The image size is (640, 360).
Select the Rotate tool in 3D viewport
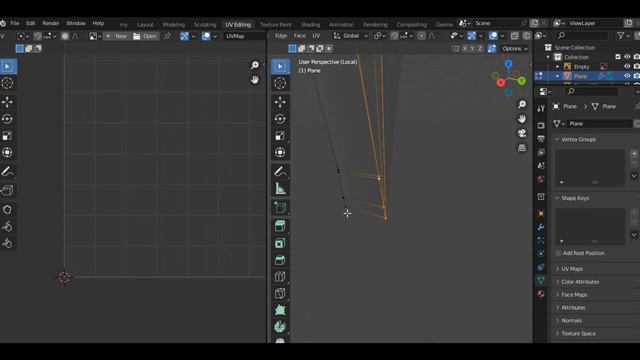pyautogui.click(x=280, y=119)
